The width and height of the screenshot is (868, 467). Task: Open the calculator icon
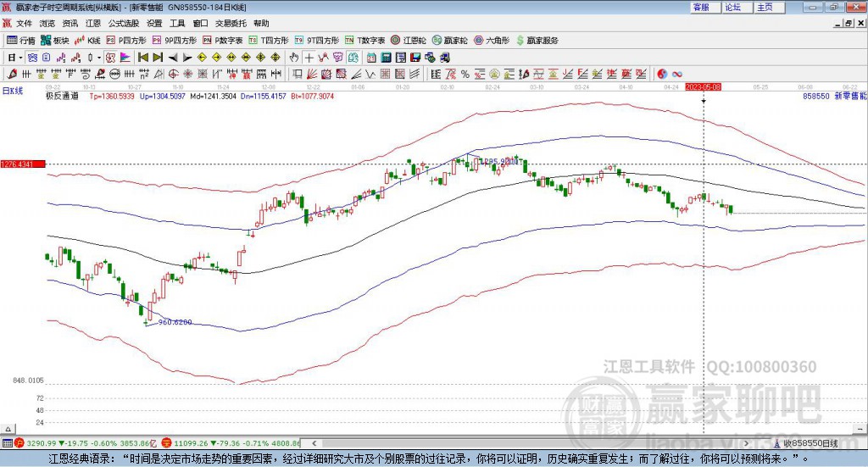pos(386,58)
